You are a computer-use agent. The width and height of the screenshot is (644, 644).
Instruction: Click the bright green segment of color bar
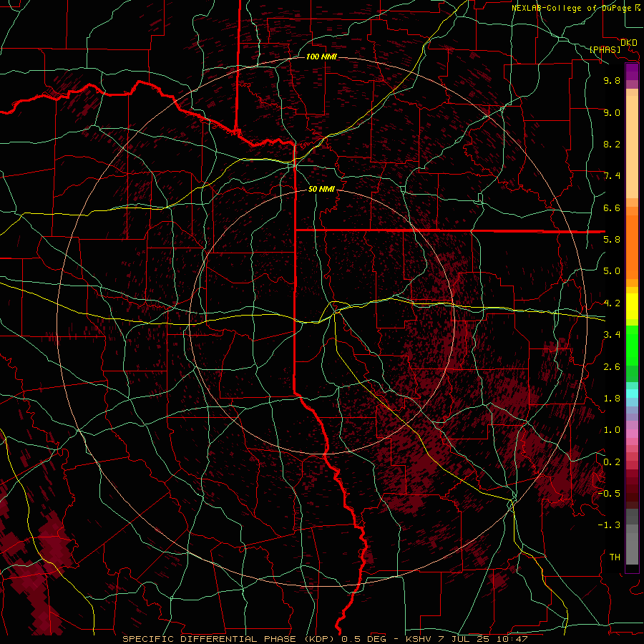point(632,346)
